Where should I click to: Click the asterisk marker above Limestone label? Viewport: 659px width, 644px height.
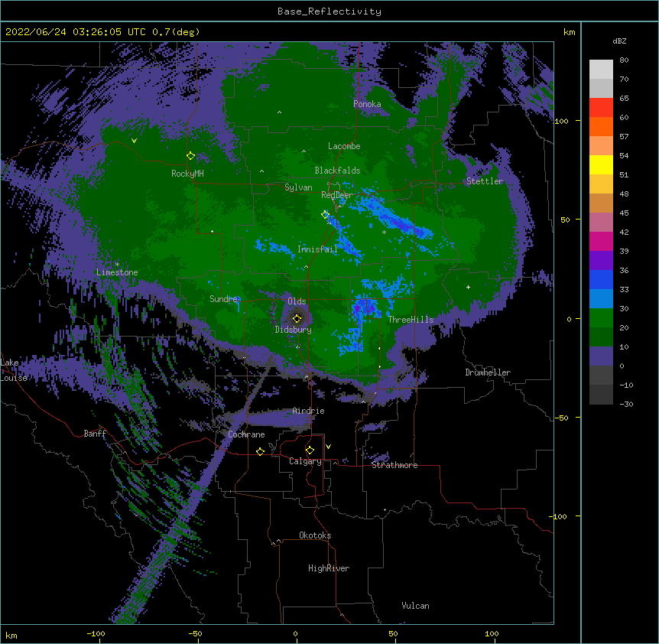[117, 264]
